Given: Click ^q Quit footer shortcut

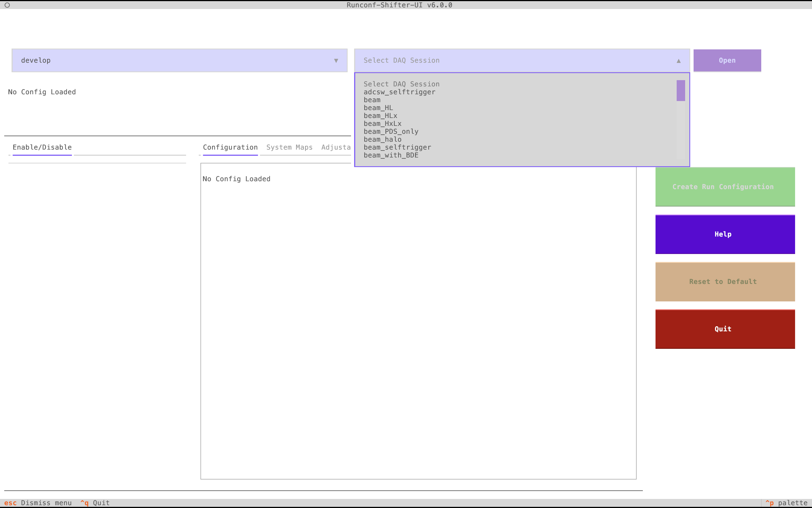Looking at the screenshot, I should (x=95, y=503).
